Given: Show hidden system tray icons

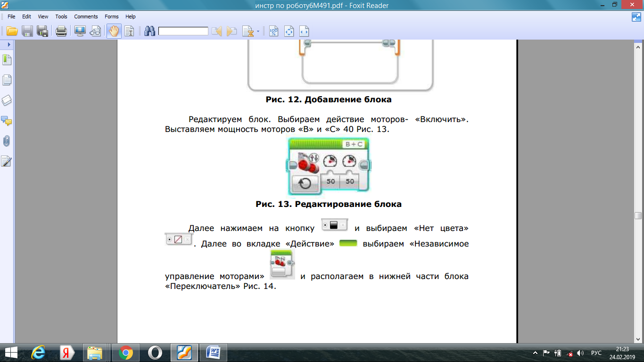Looking at the screenshot, I should click(535, 353).
